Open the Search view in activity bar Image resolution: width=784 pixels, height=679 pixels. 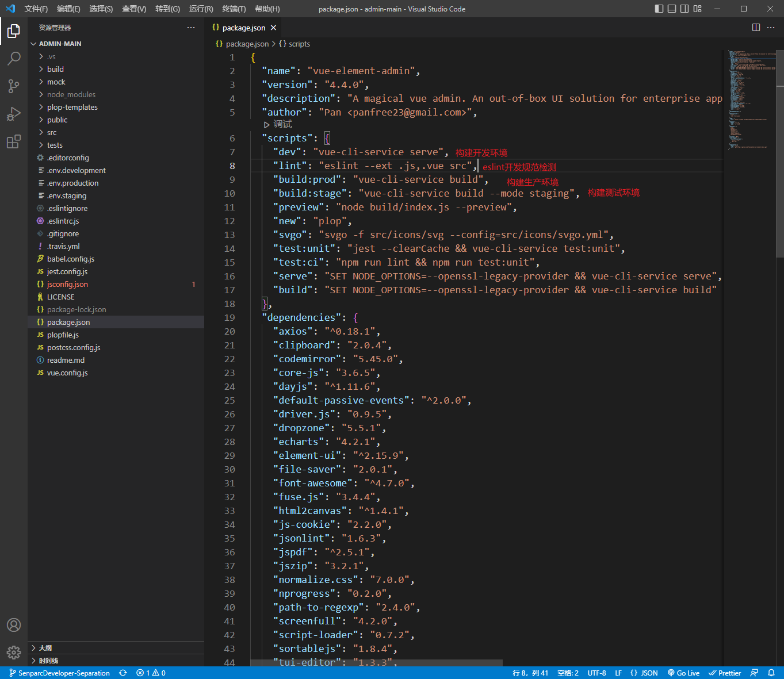[x=14, y=59]
